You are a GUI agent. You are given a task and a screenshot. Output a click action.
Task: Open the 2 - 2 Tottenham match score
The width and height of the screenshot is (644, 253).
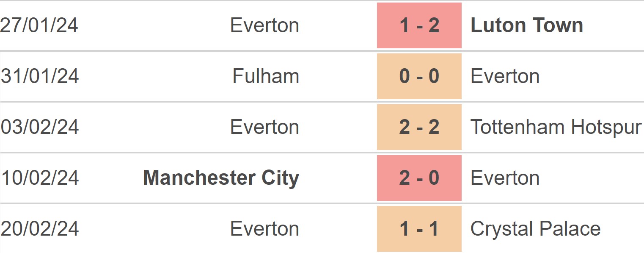pos(419,127)
